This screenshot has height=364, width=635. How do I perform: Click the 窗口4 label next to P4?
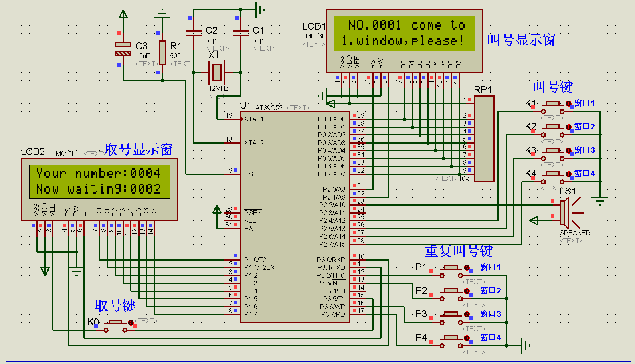click(491, 338)
